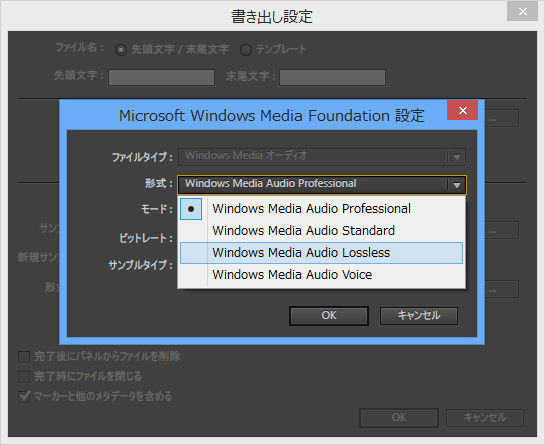Toggle 完了時にファイルを閉じる checkbox
Image resolution: width=545 pixels, height=445 pixels.
point(24,377)
